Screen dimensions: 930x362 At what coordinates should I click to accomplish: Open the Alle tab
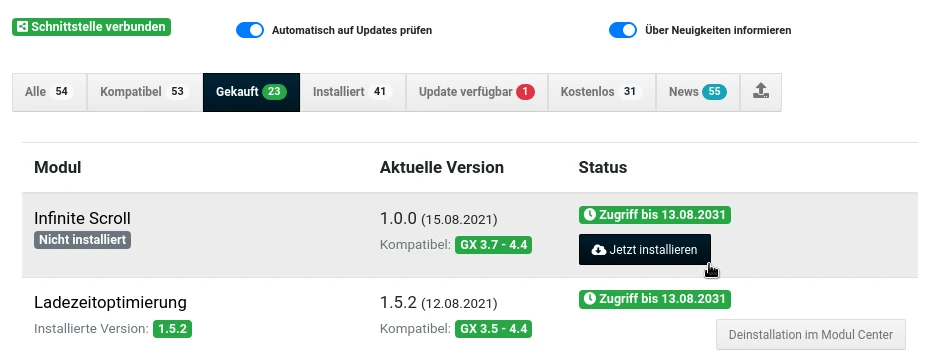[x=50, y=92]
